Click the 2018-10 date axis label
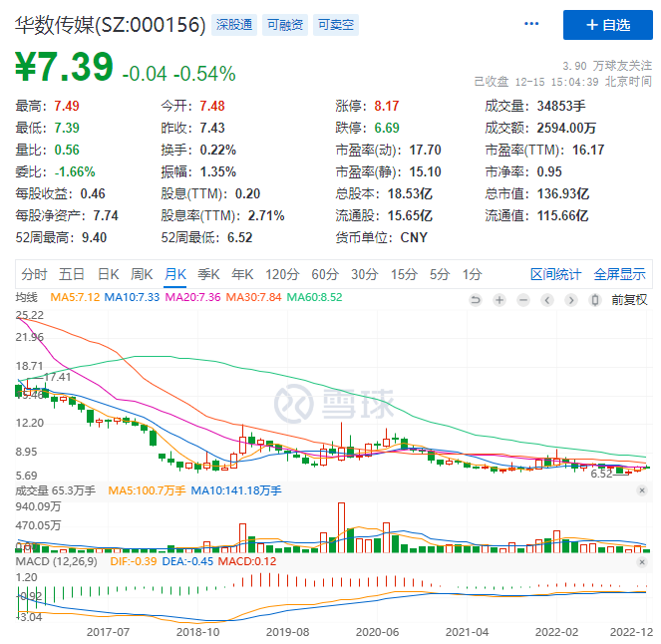661x644 pixels. tap(197, 632)
